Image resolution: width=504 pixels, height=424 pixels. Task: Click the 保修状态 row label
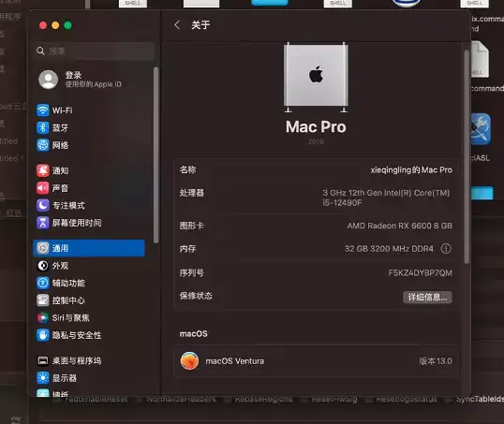[196, 296]
